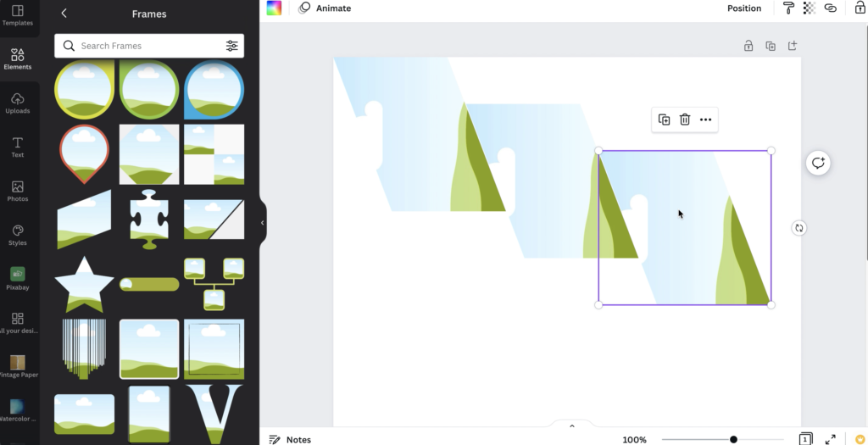Open the Text sidebar tab
Viewport: 868px width, 445px height.
18,147
